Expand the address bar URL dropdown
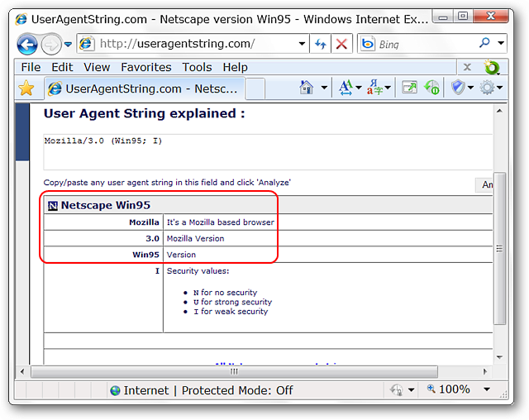 coord(302,44)
